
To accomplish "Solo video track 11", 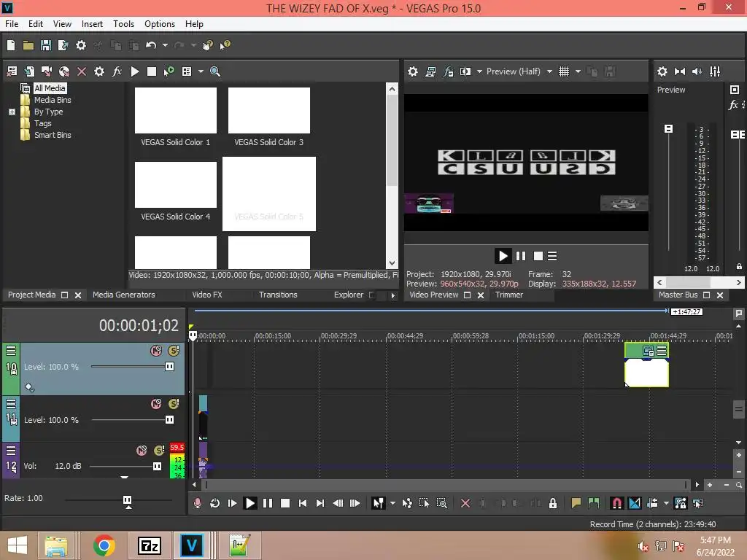I will 174,404.
